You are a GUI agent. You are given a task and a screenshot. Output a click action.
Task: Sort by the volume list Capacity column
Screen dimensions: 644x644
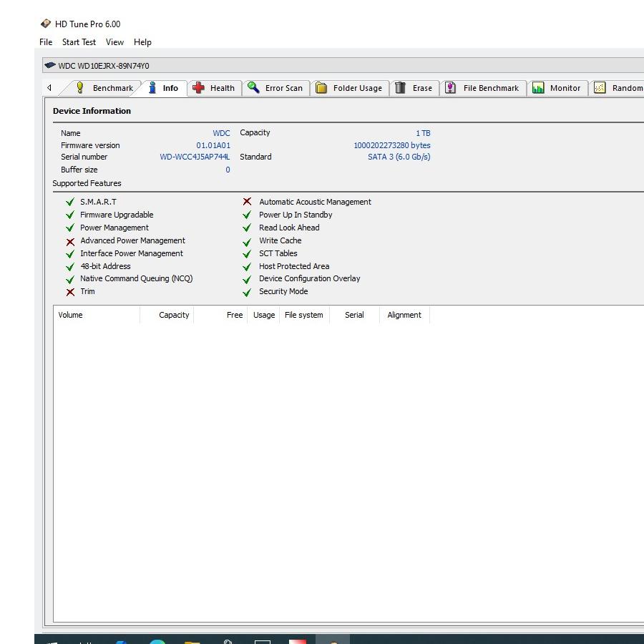(167, 315)
